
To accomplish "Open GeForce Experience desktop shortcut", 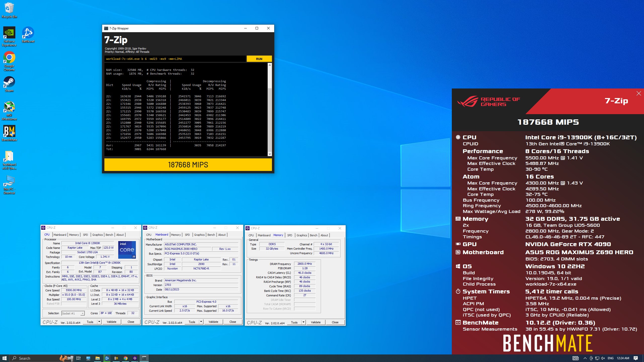I will click(9, 37).
